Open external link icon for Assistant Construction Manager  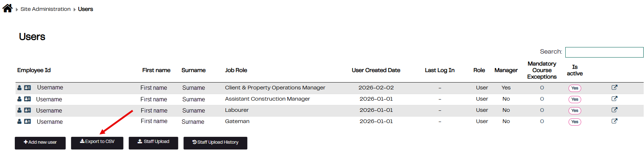click(x=614, y=98)
